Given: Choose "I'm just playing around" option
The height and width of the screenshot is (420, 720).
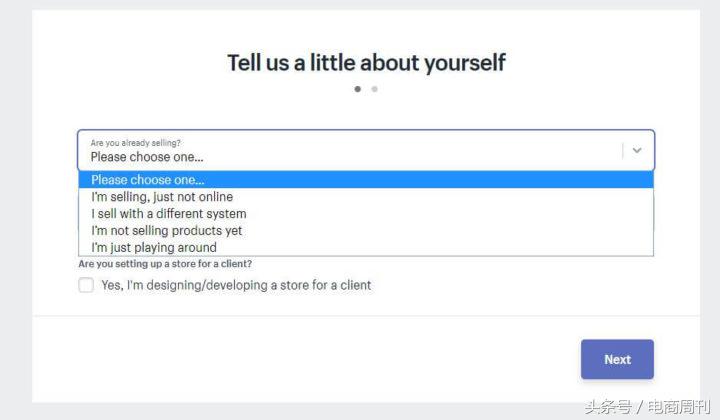Looking at the screenshot, I should click(x=154, y=248).
